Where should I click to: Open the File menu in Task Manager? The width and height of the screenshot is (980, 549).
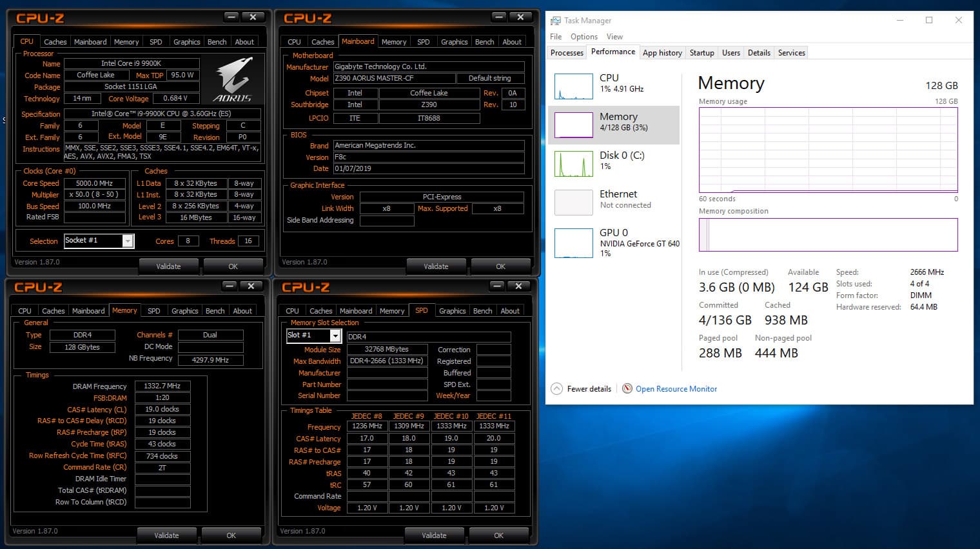[556, 37]
